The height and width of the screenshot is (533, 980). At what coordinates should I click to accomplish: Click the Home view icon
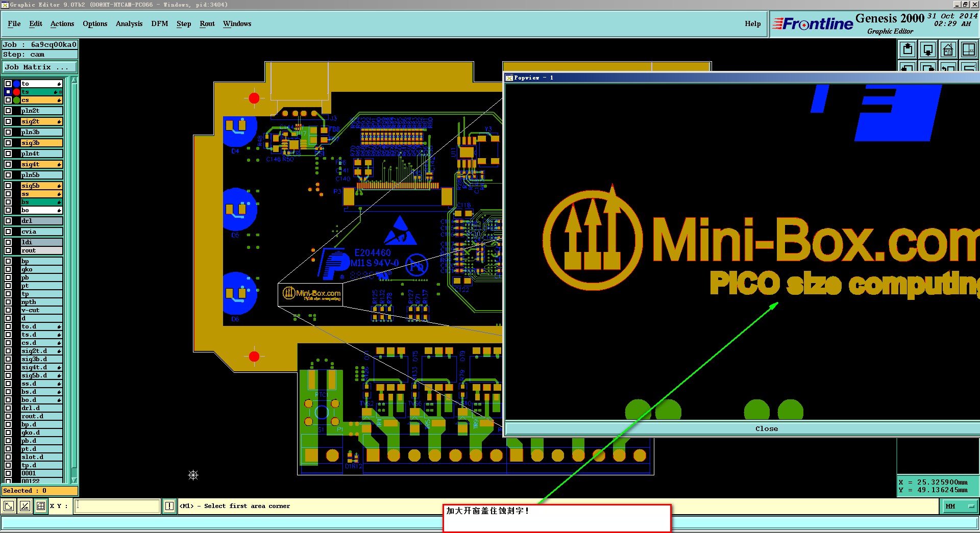pos(948,49)
